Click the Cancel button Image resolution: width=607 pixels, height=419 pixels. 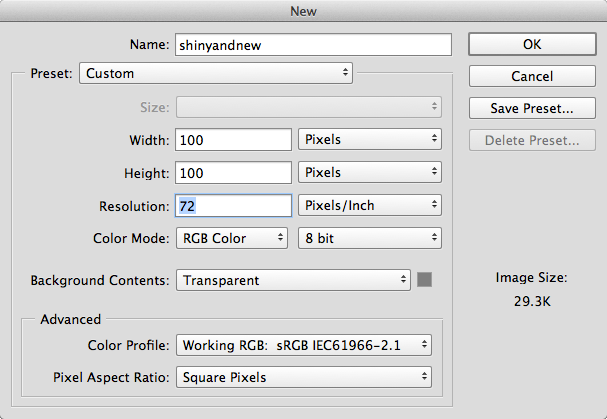[x=531, y=76]
